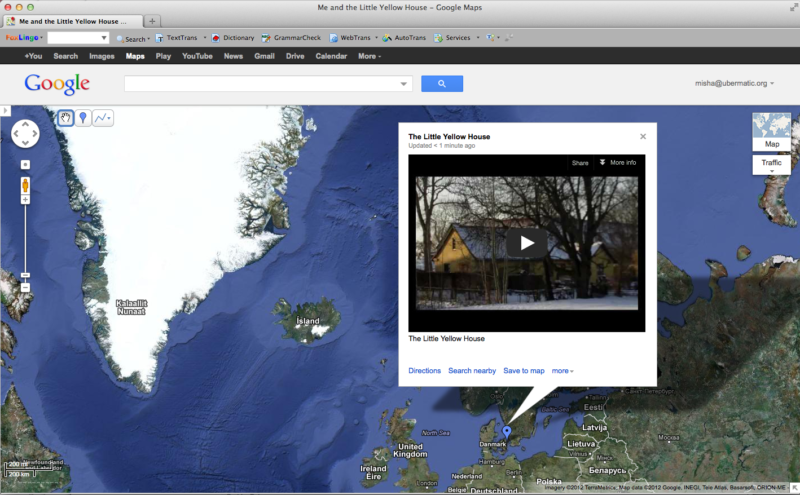Open YouTube from the Google bar
The height and width of the screenshot is (495, 800).
(x=197, y=56)
